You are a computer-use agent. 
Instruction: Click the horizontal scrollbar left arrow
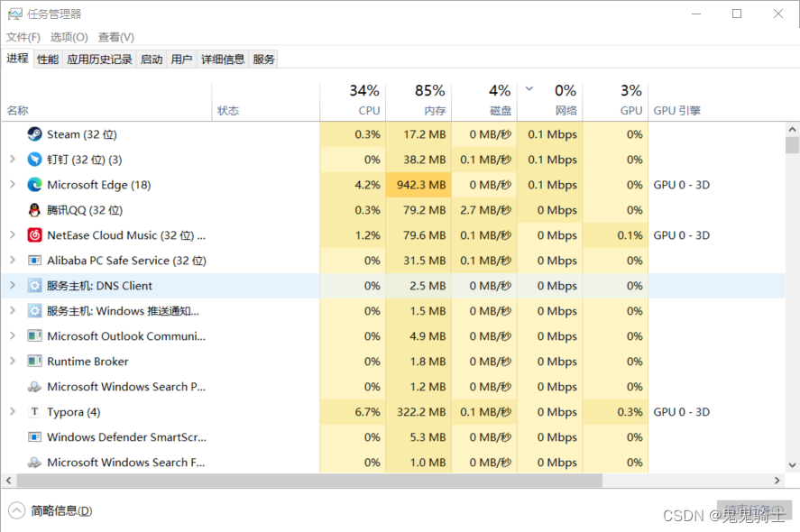coord(8,481)
